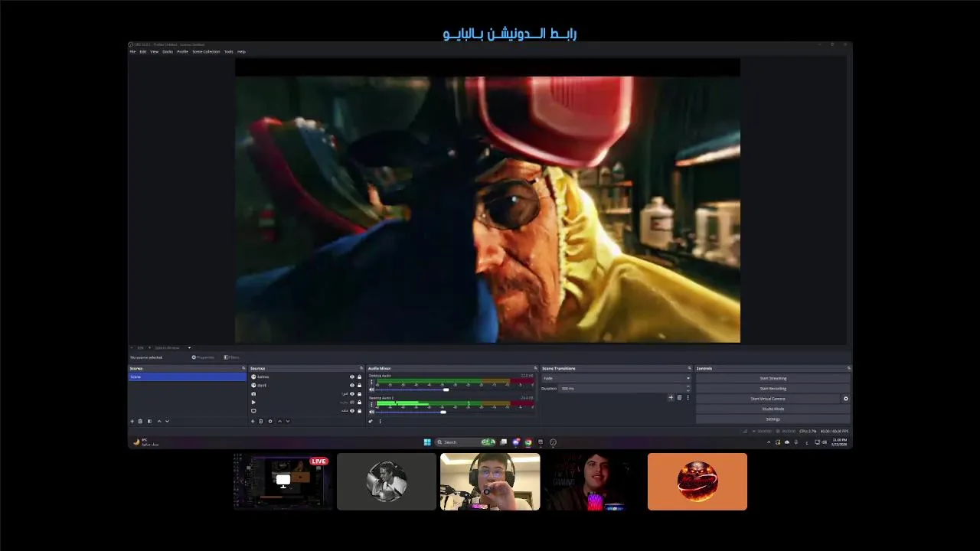Select the Scene item in Scenes list
The height and width of the screenshot is (551, 980).
coord(187,377)
